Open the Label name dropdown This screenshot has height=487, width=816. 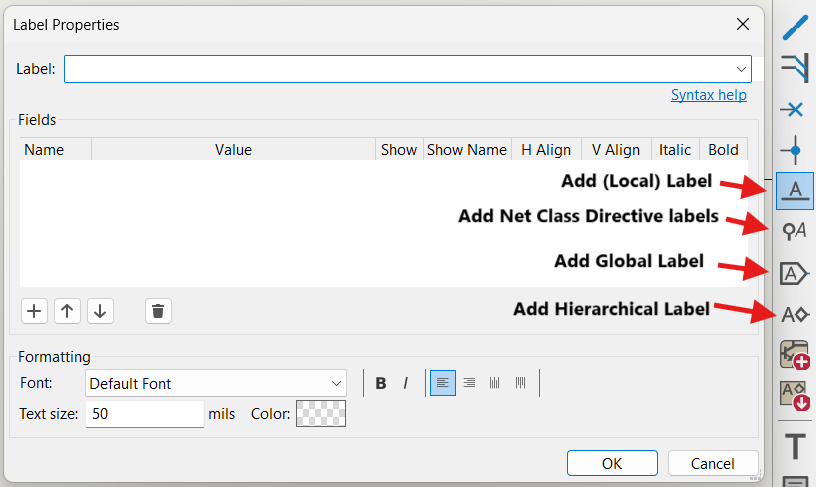coord(741,69)
